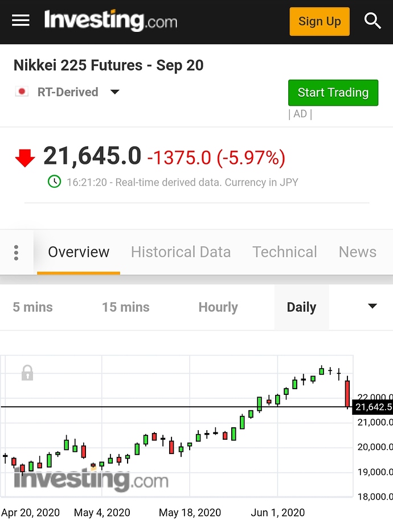Switch chart to 15 mins interval
393x532 pixels.
(x=126, y=307)
